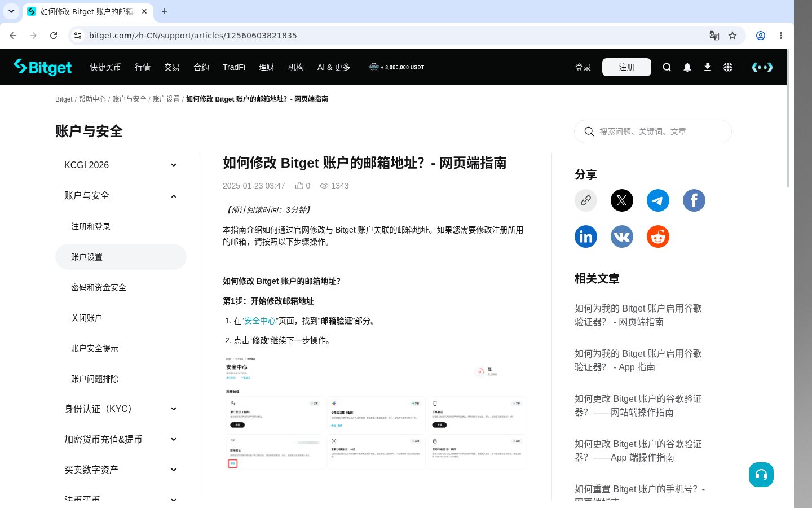Share article on Reddit
This screenshot has width=812, height=508.
658,237
